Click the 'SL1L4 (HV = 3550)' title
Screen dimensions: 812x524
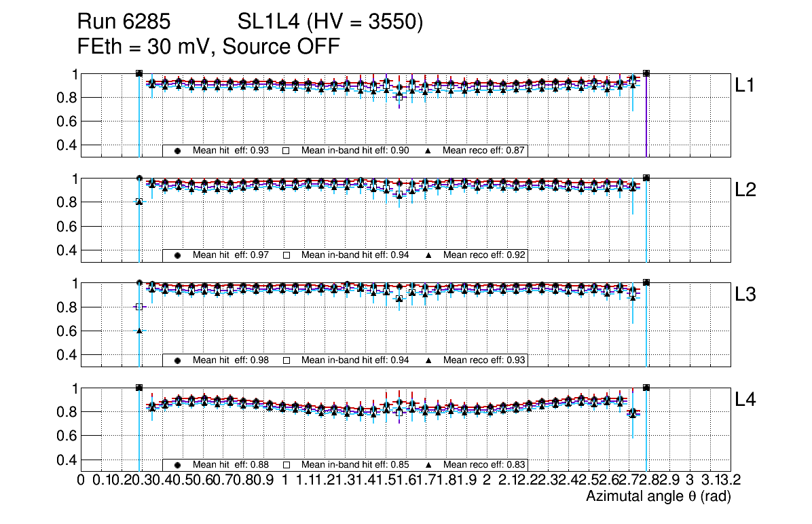coord(330,23)
